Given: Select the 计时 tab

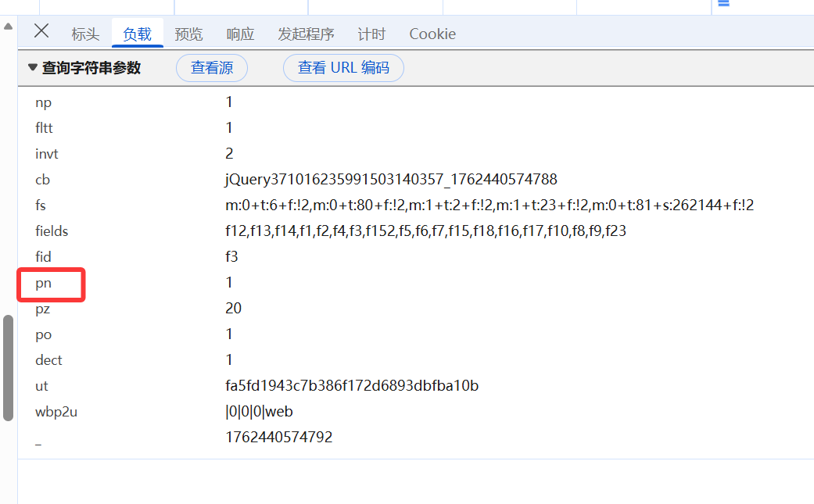Looking at the screenshot, I should (x=371, y=34).
